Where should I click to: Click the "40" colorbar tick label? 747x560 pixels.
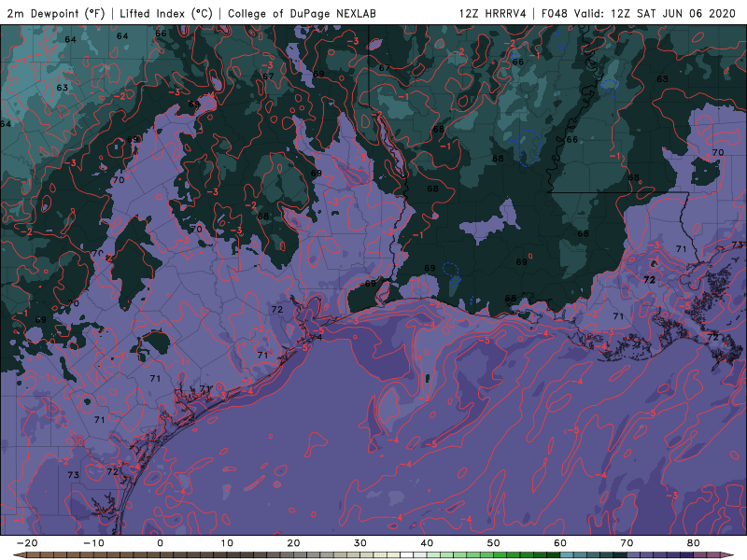pyautogui.click(x=427, y=543)
